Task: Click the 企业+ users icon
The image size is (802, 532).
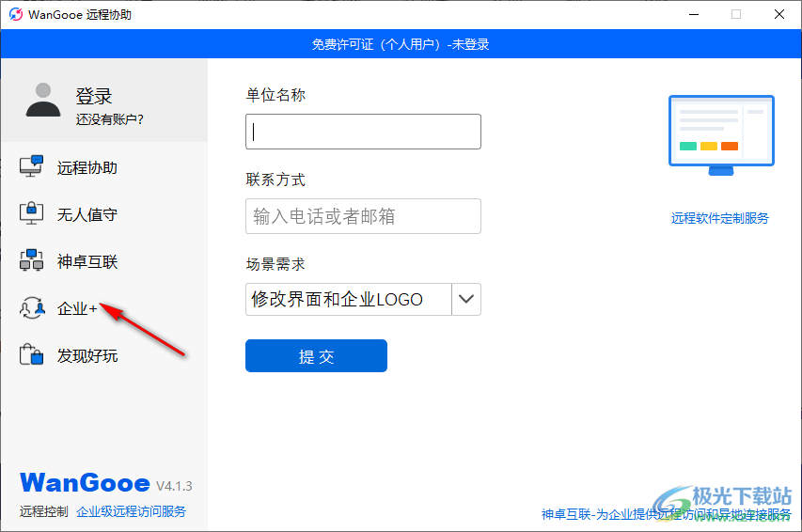Action: pos(32,308)
